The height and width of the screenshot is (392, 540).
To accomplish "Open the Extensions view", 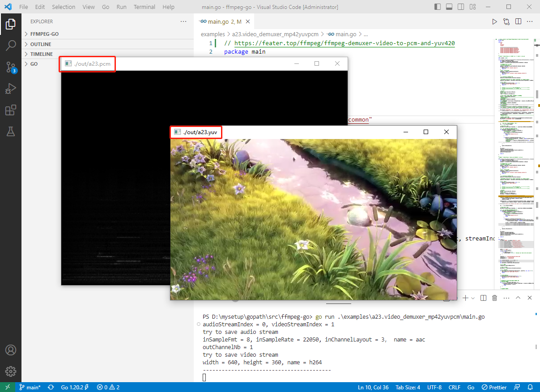I will (11, 110).
